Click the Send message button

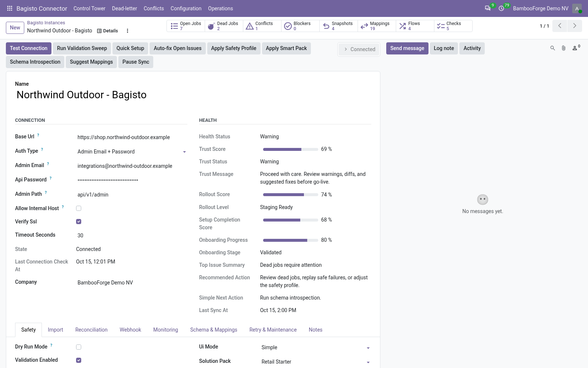[407, 48]
